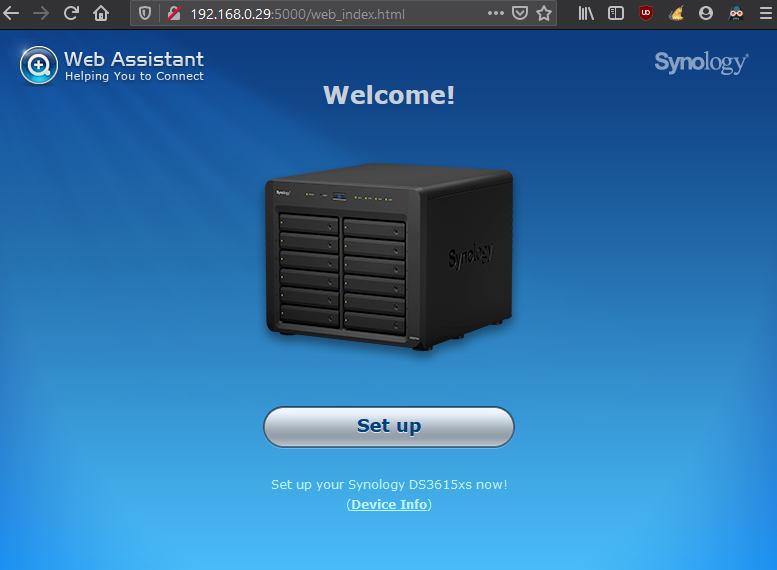Click the Web Assistant logo icon

(x=38, y=65)
